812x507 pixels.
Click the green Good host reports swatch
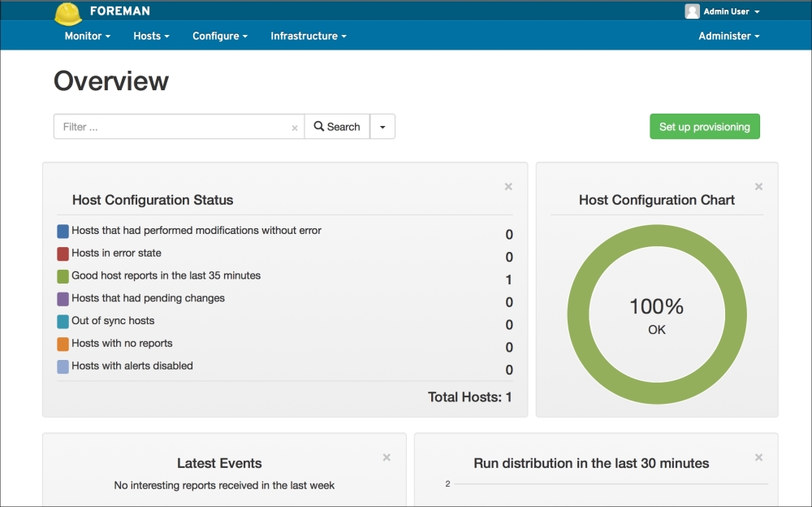click(x=63, y=276)
